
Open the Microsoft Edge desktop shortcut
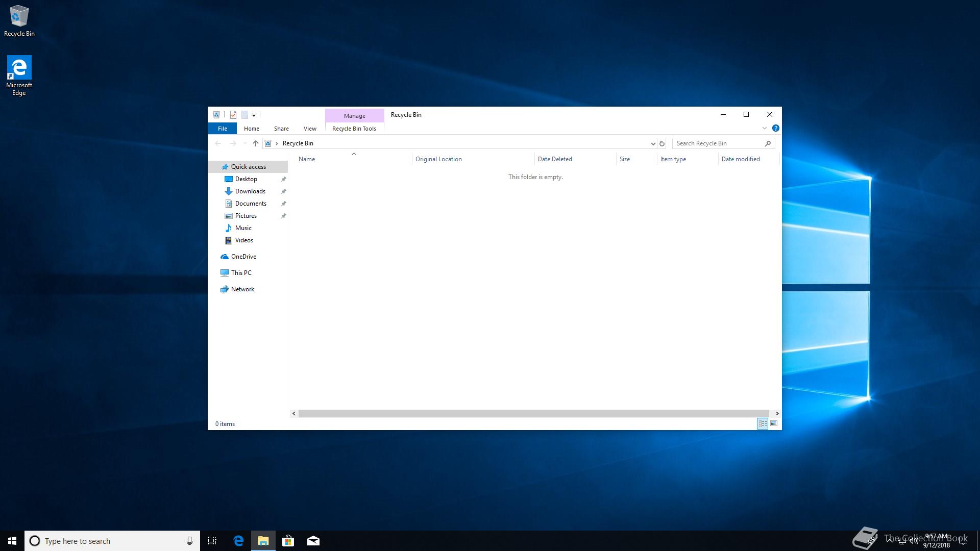point(19,76)
